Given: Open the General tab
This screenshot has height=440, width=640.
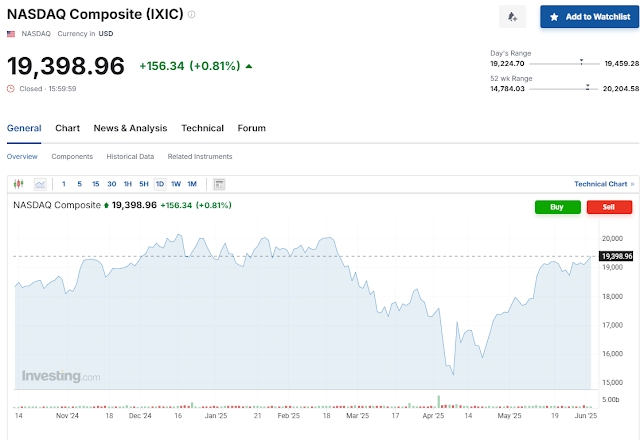Looking at the screenshot, I should (x=24, y=128).
